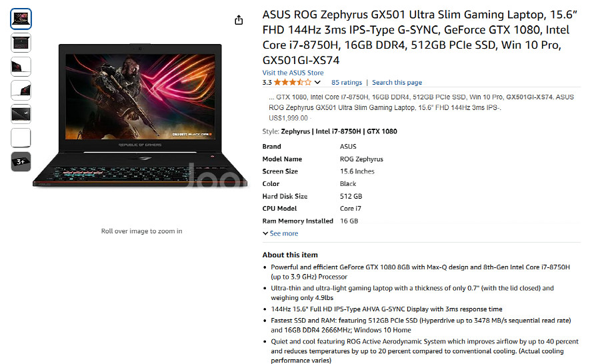The width and height of the screenshot is (592, 364).
Task: Select the fourth thumbnail of the laptop's open profile
Action: 21,90
